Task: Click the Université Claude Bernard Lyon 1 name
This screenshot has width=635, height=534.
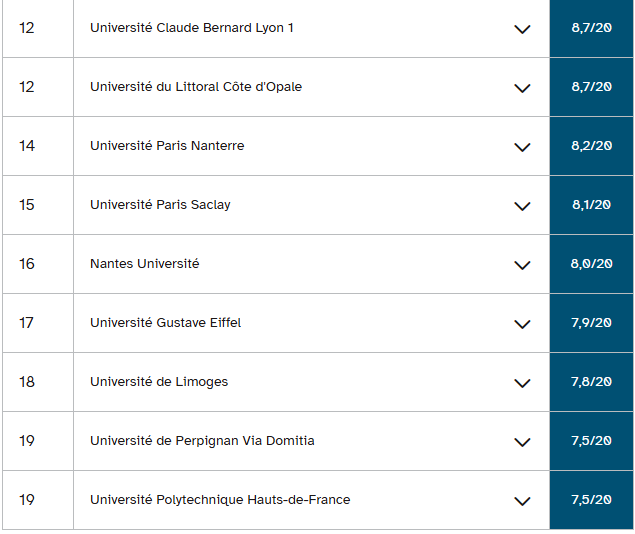Action: point(192,28)
